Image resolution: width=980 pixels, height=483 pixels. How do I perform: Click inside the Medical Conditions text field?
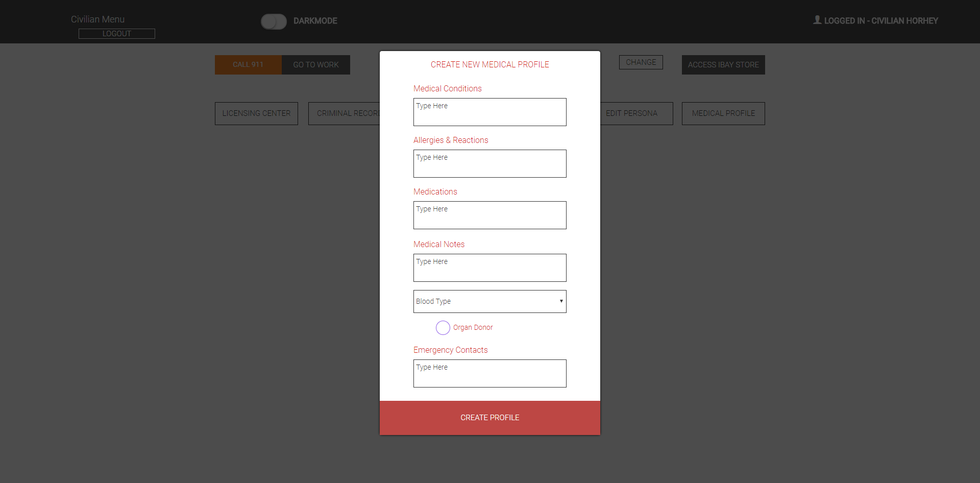coord(489,112)
